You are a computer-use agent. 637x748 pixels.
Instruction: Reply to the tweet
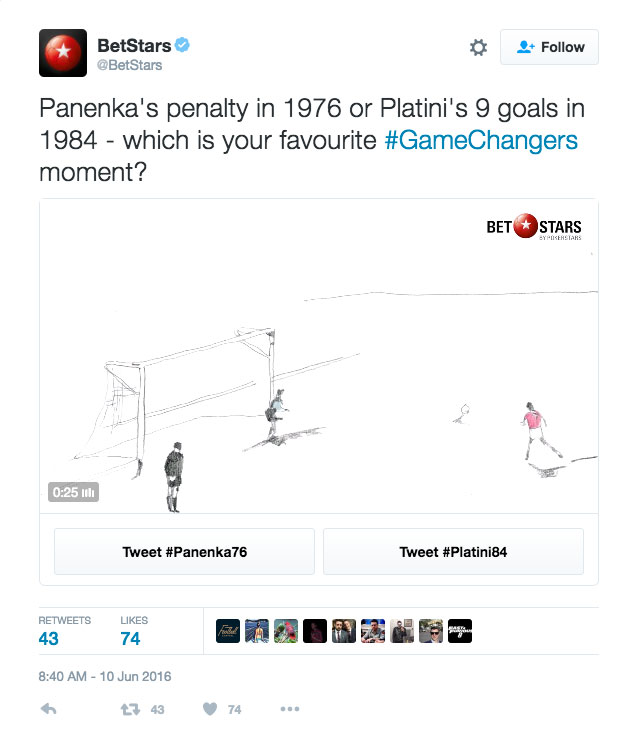[x=48, y=709]
